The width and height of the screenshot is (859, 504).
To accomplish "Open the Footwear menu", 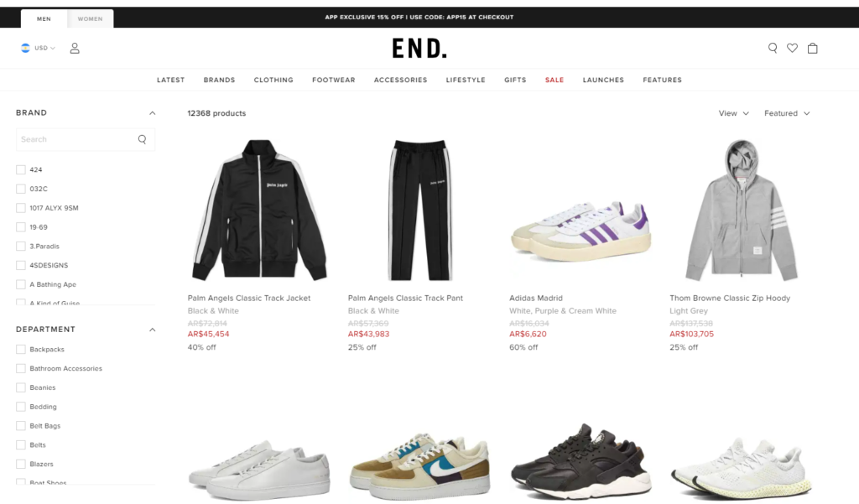I will (334, 80).
